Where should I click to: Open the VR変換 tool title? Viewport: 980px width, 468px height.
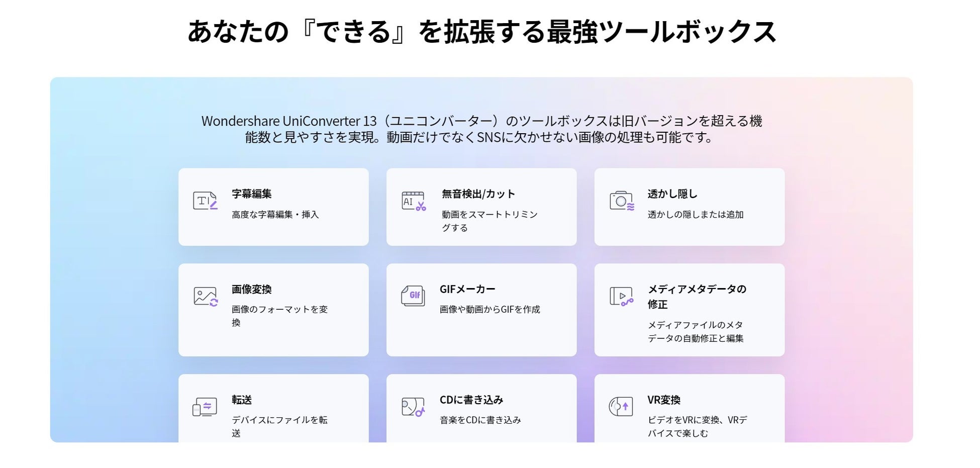664,400
